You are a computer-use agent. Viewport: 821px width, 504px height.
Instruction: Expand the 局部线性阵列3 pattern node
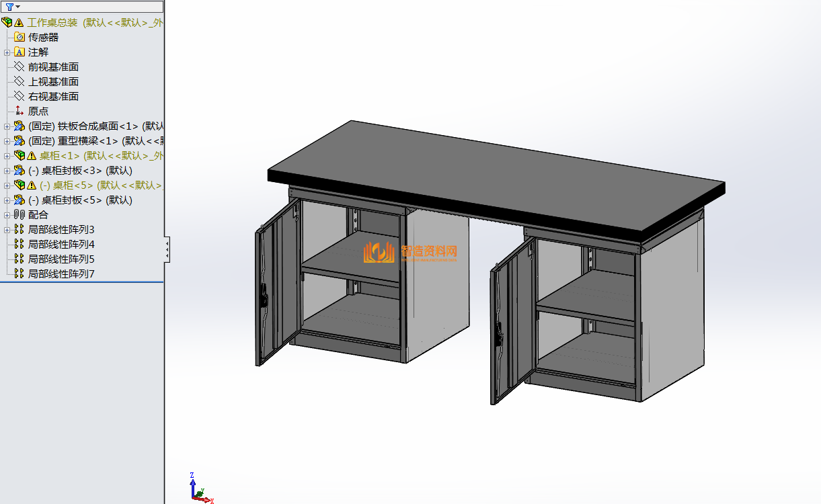[7, 229]
